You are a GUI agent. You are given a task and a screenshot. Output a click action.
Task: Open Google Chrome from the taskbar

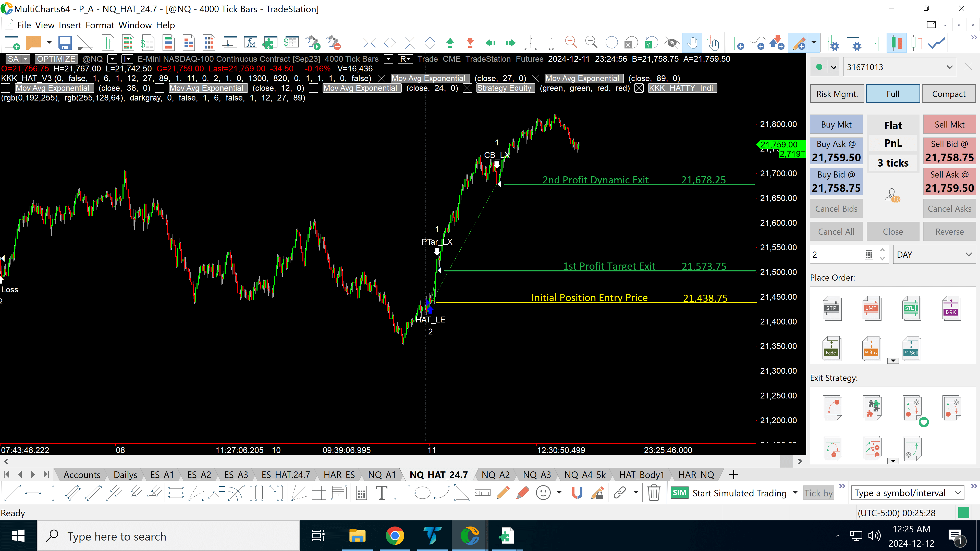coord(395,536)
